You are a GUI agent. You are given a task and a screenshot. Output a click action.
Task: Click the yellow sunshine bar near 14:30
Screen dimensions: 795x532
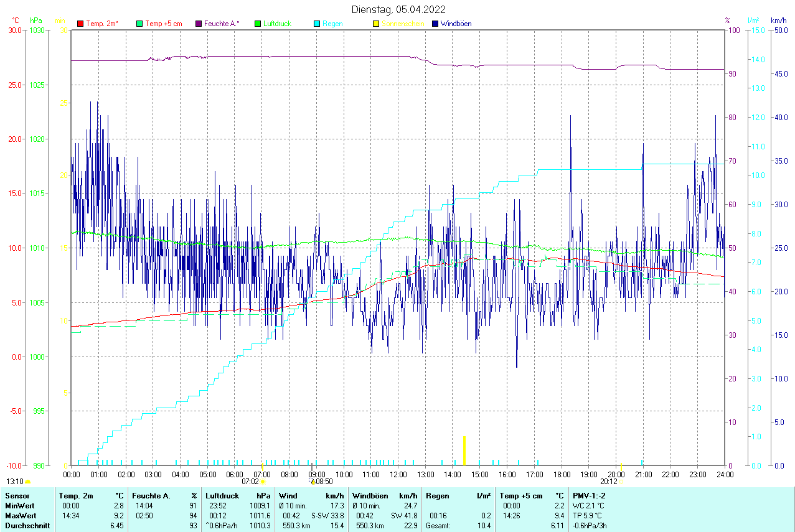point(464,450)
